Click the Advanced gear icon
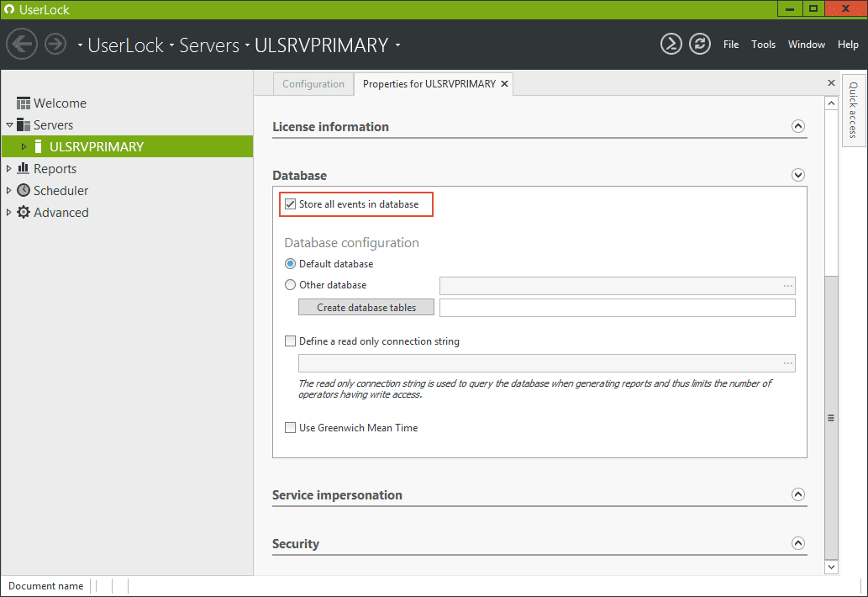 (24, 213)
